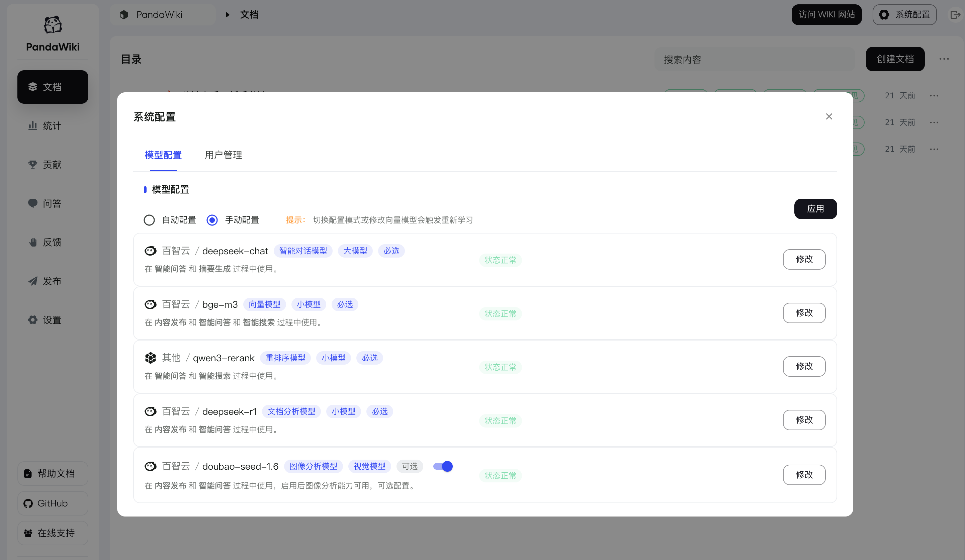Open 贡献 trophy icon in sidebar
The height and width of the screenshot is (560, 965).
click(x=33, y=165)
